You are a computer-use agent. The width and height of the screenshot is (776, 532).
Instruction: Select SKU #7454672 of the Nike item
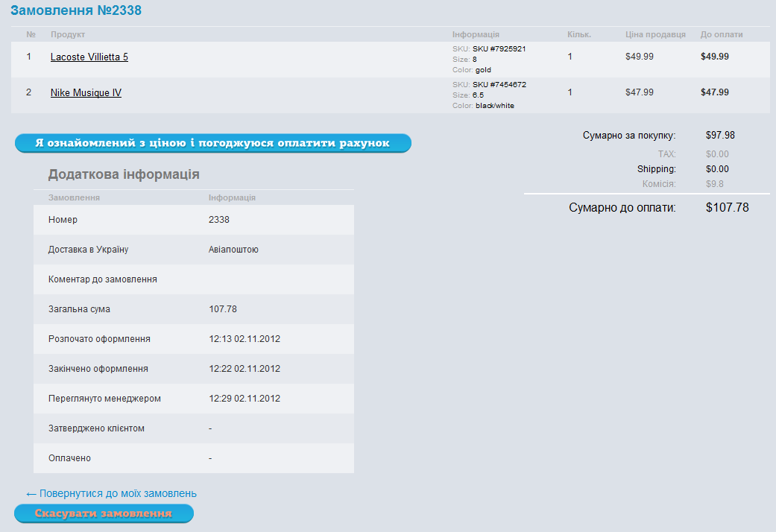point(499,84)
